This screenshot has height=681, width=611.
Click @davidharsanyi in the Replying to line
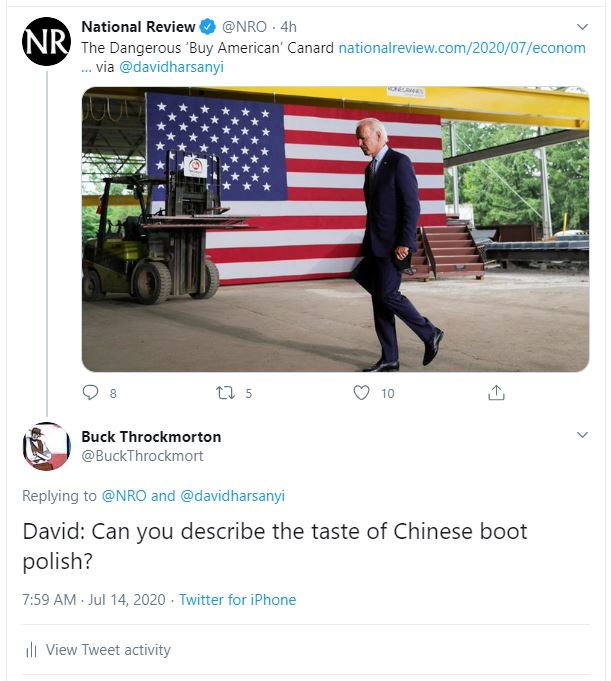pos(232,496)
